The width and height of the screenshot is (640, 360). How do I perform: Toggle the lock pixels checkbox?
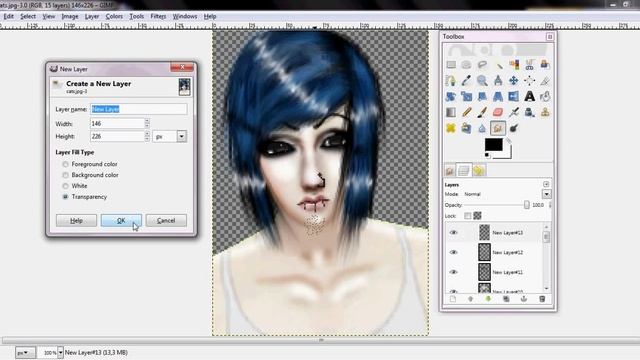click(467, 216)
